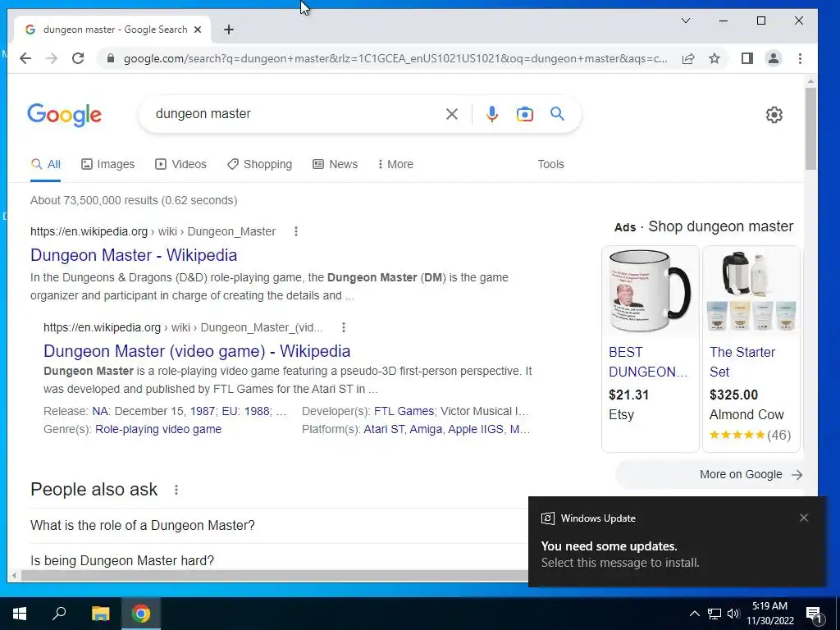
Task: Open network status tray icon
Action: point(714,614)
